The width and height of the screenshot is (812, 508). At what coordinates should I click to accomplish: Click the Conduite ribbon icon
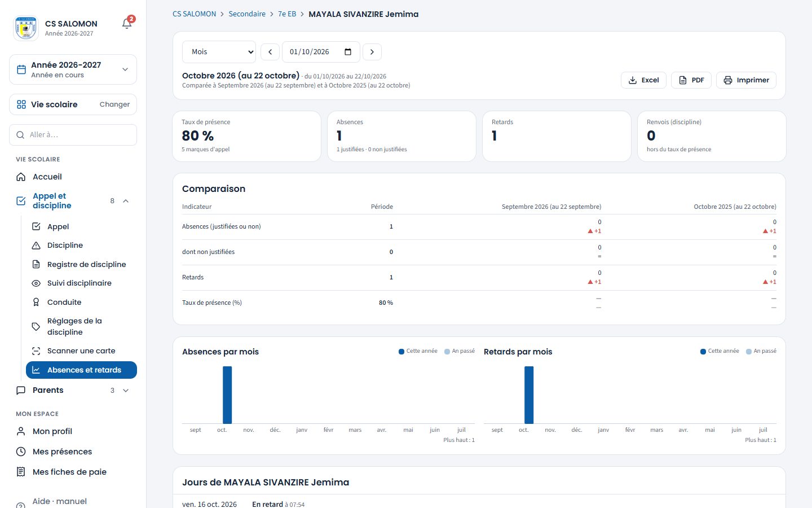point(36,302)
